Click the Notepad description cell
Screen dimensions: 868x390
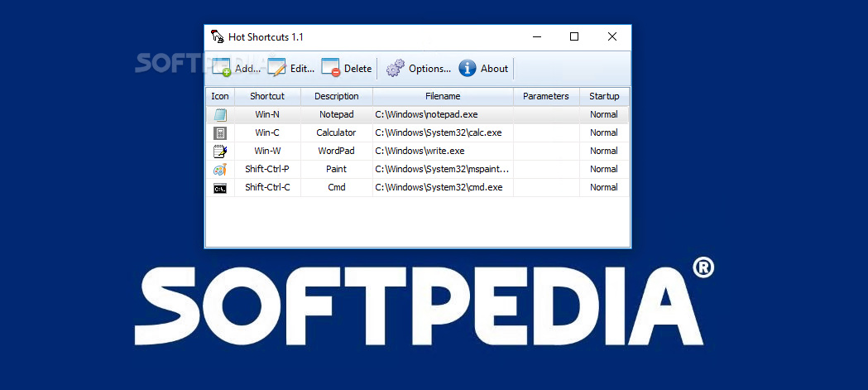[x=337, y=114]
